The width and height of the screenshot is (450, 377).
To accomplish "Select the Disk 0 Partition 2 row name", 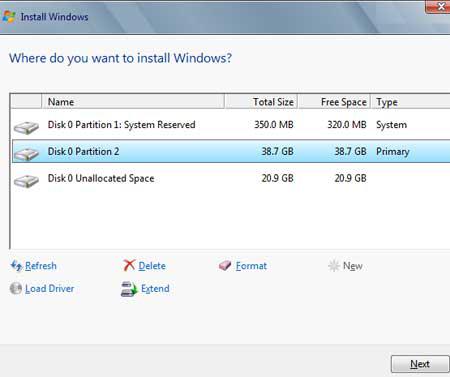I will pyautogui.click(x=83, y=151).
